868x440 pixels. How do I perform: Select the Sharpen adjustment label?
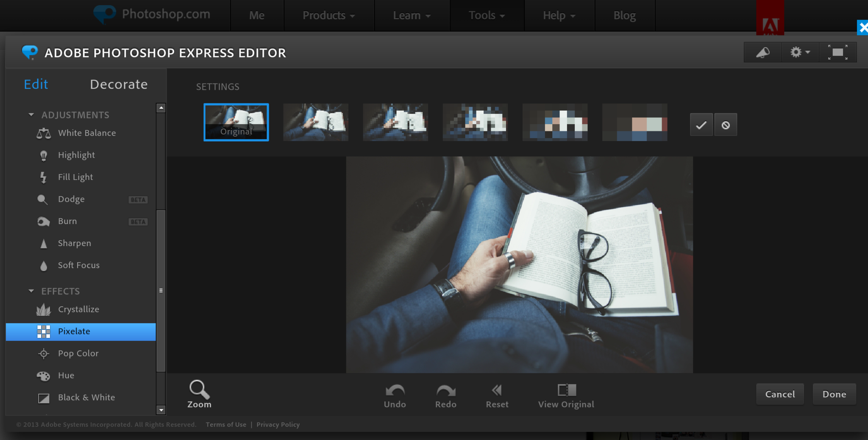(75, 243)
